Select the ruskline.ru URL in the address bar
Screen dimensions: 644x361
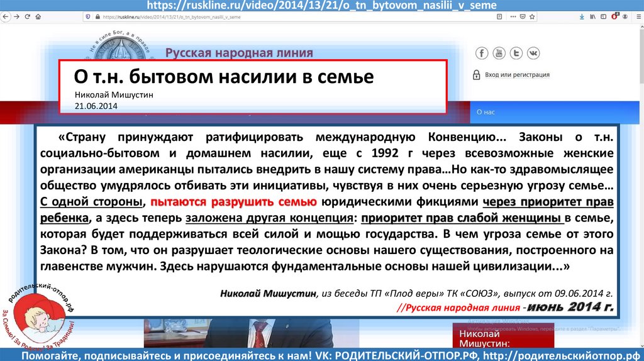pyautogui.click(x=172, y=17)
